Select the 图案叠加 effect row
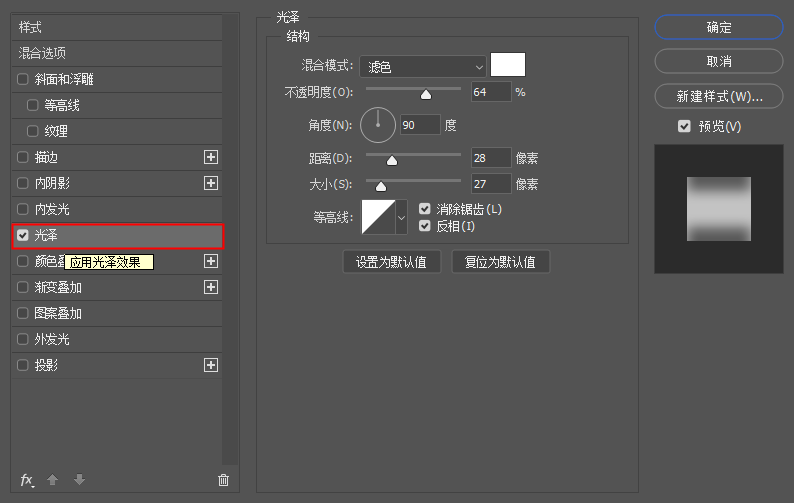The image size is (794, 503). [117, 313]
